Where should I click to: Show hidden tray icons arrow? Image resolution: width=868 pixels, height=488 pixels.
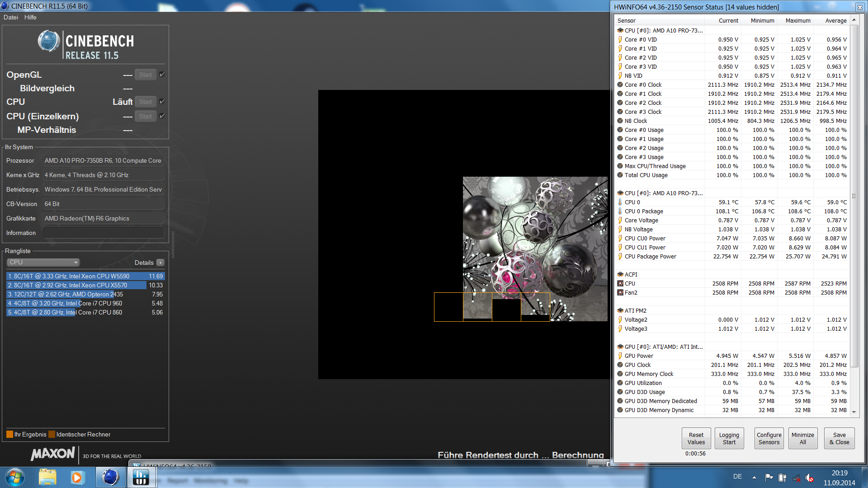[x=754, y=477]
